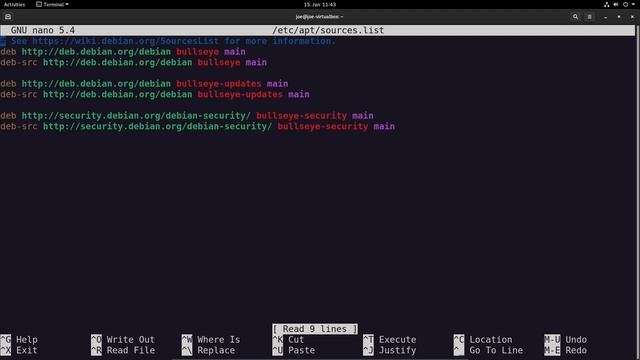The image size is (640, 360).
Task: Click the /etc/apt/sources.list filename
Action: (328, 30)
